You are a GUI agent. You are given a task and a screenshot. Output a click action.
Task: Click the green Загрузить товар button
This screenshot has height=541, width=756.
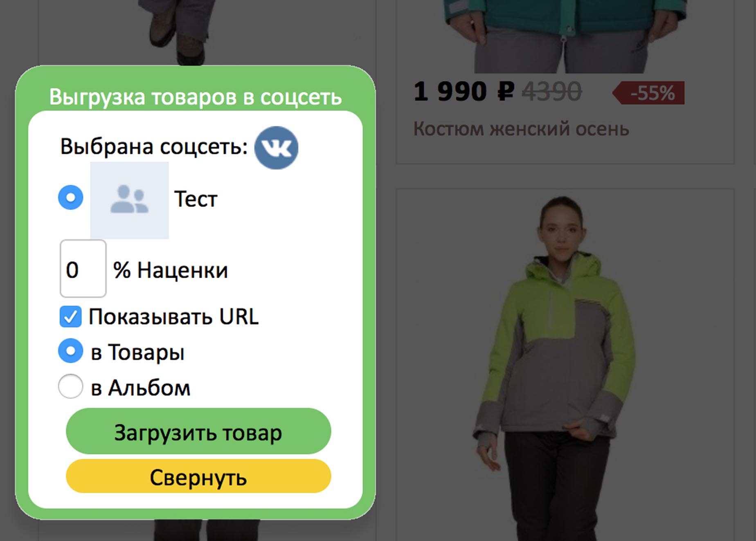tap(198, 431)
